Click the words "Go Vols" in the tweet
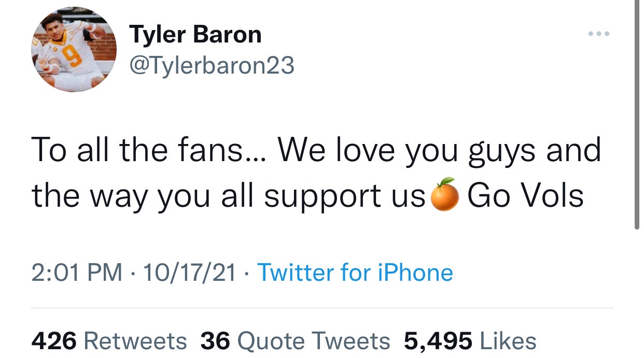644x358 pixels. pos(525,196)
